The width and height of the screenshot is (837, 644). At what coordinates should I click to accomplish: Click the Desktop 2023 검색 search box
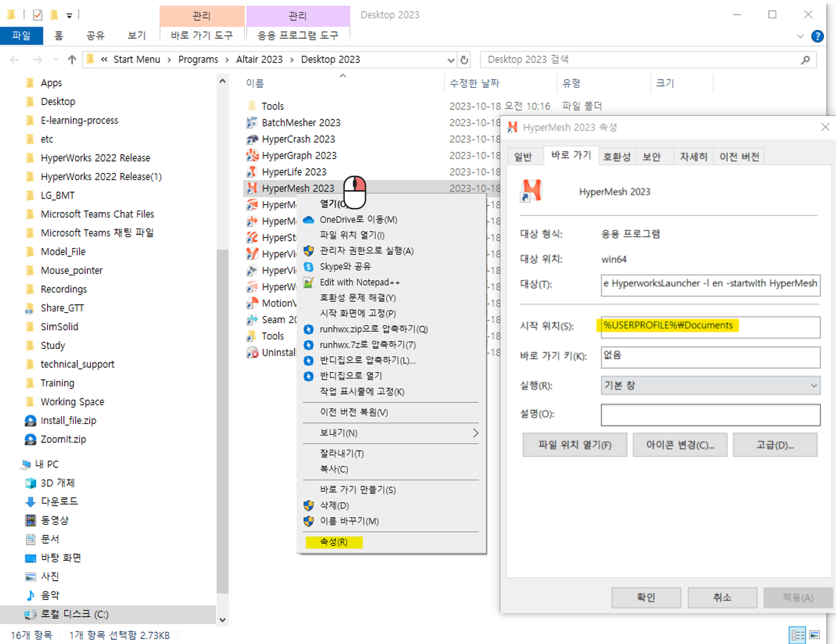click(648, 59)
